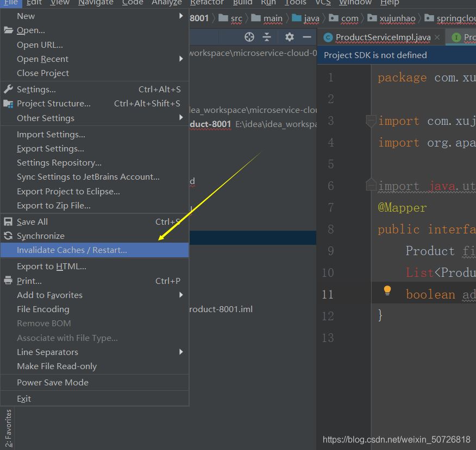
Task: Click the Open folder icon in File menu
Action: [9, 30]
